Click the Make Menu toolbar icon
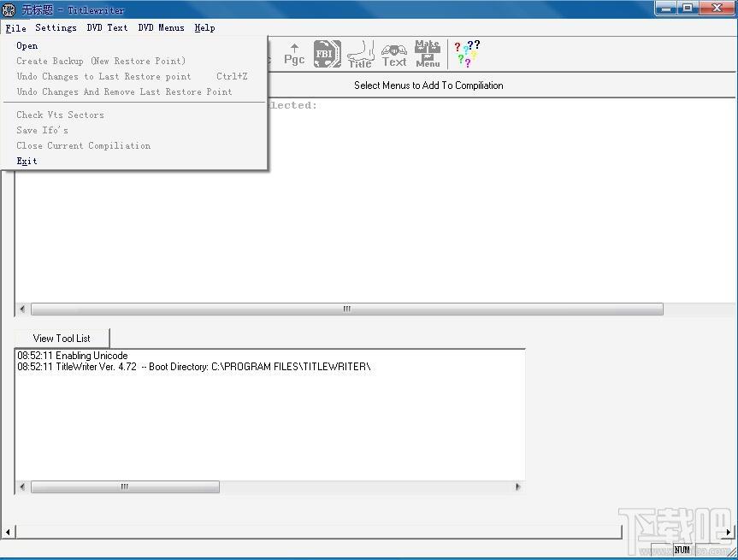 (428, 54)
